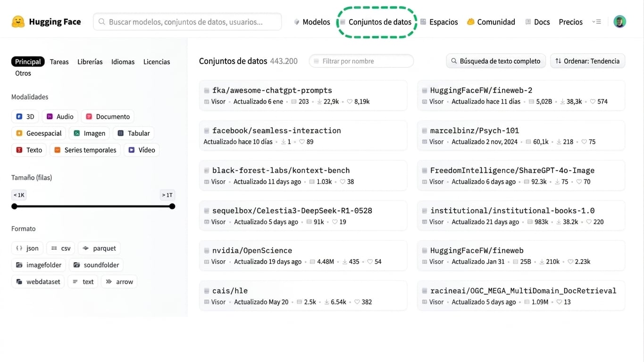Toggle the parquet format filter

[x=99, y=248]
